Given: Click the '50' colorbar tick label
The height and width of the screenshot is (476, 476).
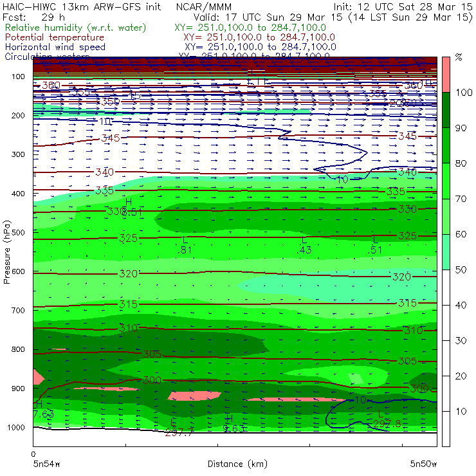Looking at the screenshot, I should click(x=461, y=270).
